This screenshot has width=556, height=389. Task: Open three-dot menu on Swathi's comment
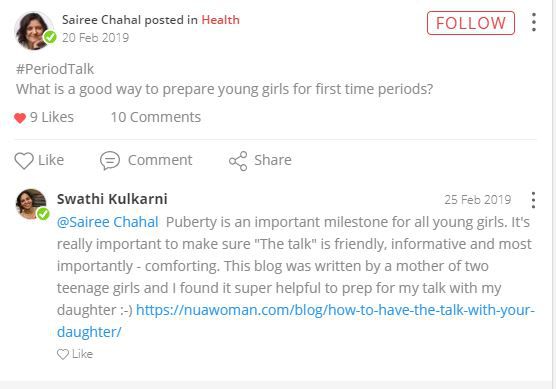(533, 200)
